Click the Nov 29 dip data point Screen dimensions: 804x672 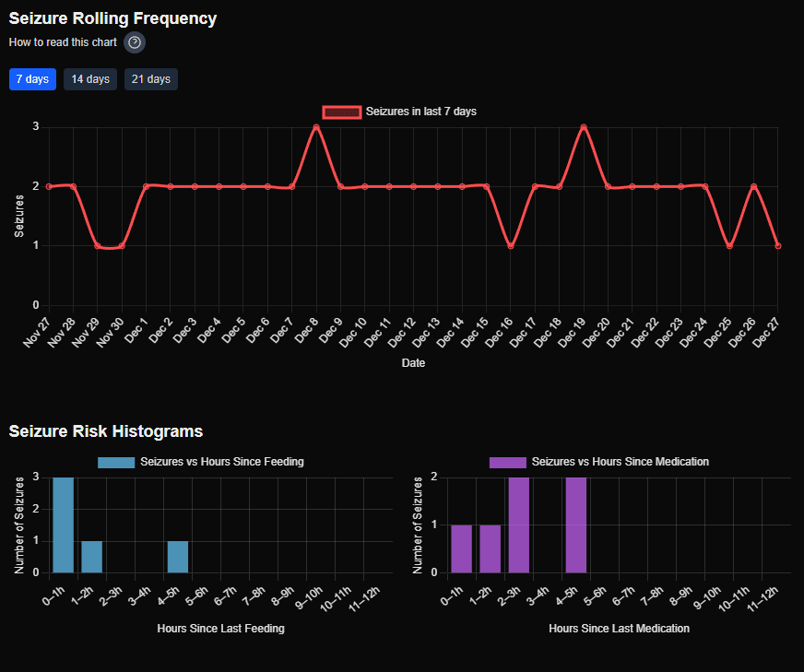98,245
